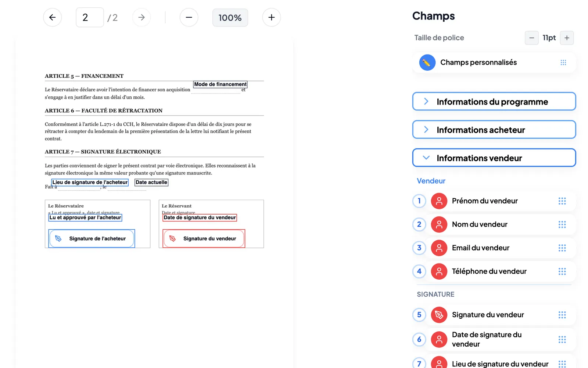Image resolution: width=588 pixels, height=368 pixels.
Task: Click Nom du vendeur person icon
Action: click(439, 224)
